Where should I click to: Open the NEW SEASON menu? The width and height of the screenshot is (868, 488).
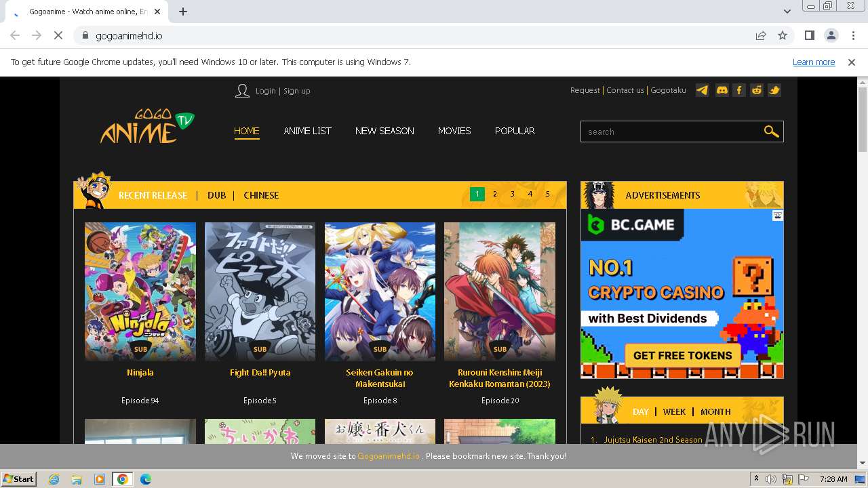tap(384, 131)
